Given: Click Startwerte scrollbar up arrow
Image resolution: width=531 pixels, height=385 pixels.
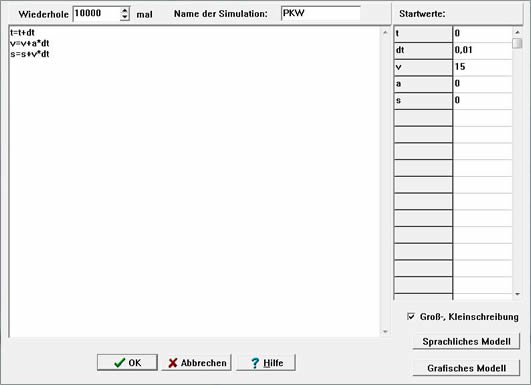Looking at the screenshot, I should (x=517, y=32).
